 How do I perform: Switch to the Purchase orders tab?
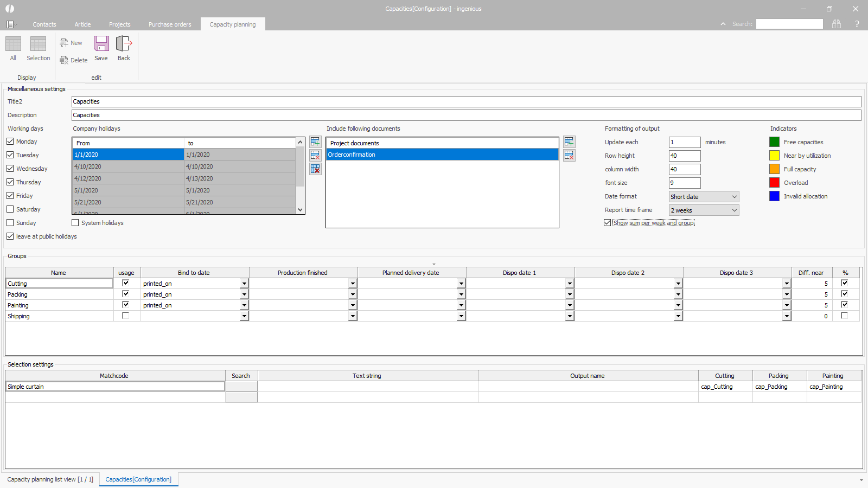[170, 24]
